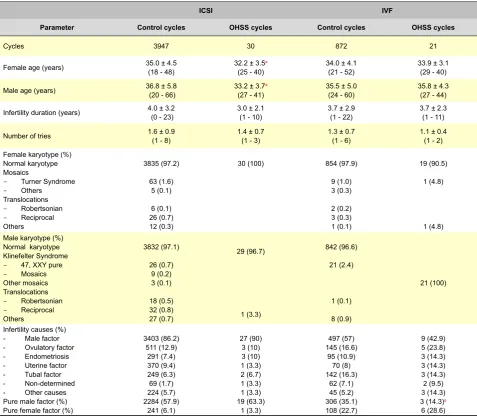Click the 29 (96.7) value
Image resolution: width=477 pixels, height=417 pixels.
pyautogui.click(x=251, y=252)
